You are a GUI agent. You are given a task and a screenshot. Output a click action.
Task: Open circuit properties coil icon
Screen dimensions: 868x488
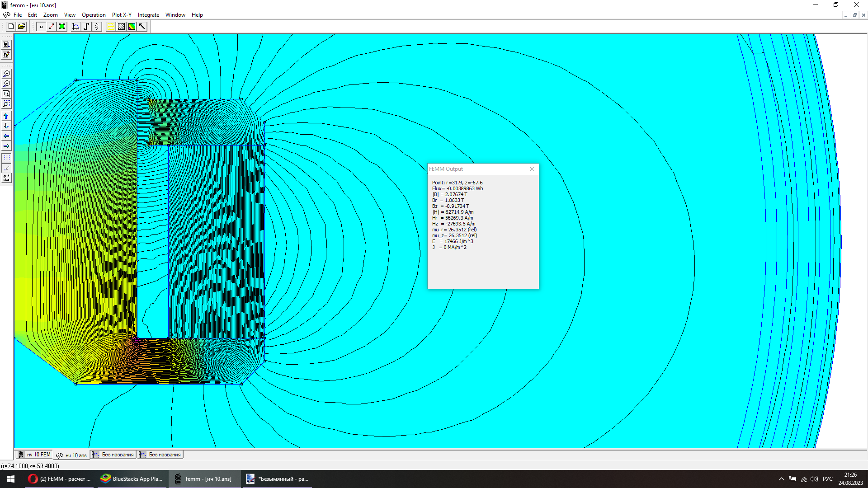pyautogui.click(x=97, y=27)
